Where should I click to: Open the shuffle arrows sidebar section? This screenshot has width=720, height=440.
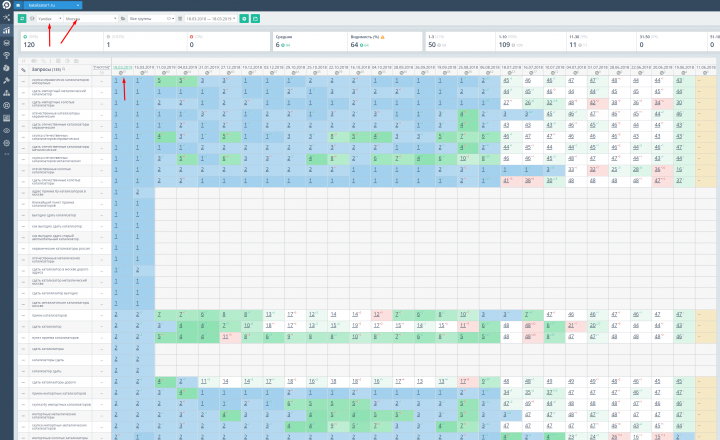coord(6,17)
